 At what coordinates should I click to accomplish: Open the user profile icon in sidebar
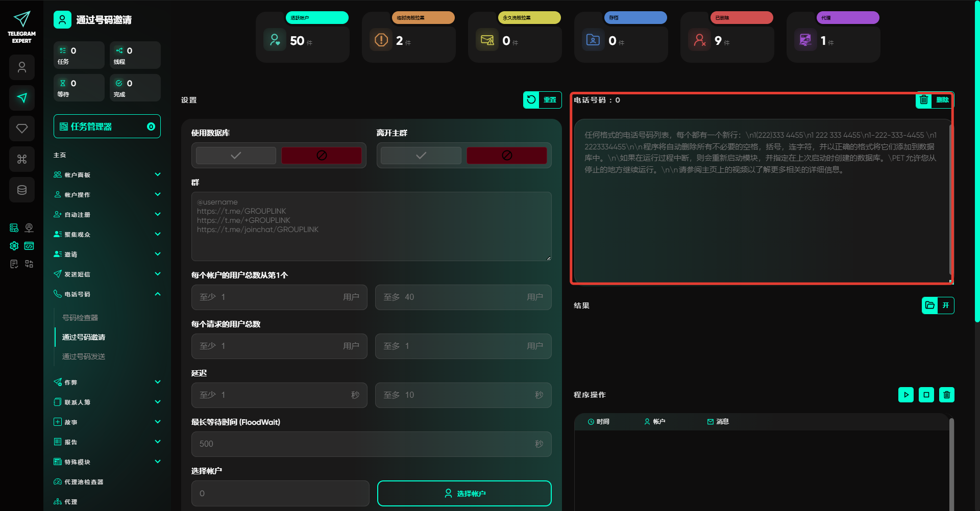(22, 67)
